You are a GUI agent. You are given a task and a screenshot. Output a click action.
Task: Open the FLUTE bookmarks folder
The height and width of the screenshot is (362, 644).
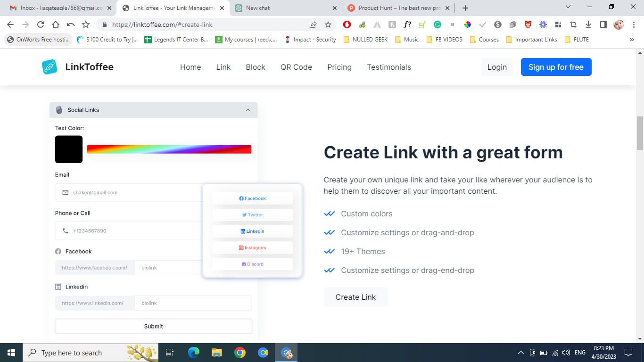click(577, 40)
